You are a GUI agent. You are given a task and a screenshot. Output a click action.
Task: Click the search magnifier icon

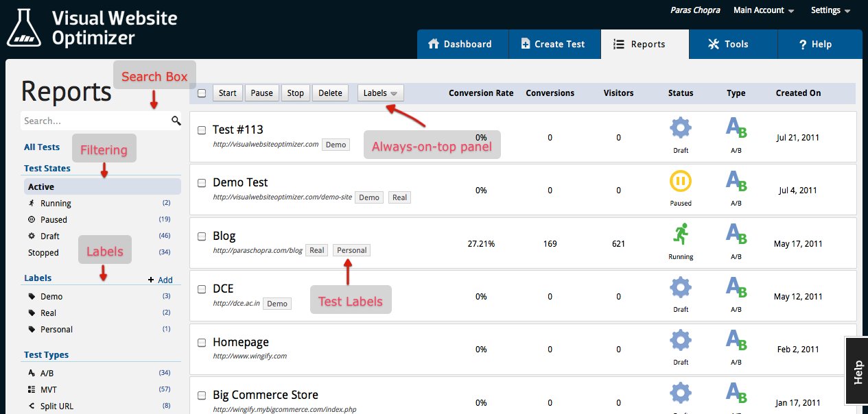pyautogui.click(x=176, y=121)
